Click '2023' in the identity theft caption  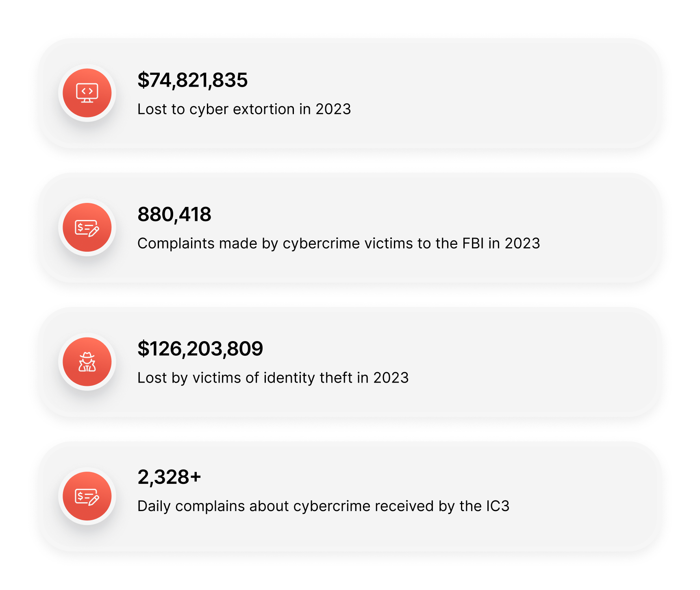[x=391, y=378]
